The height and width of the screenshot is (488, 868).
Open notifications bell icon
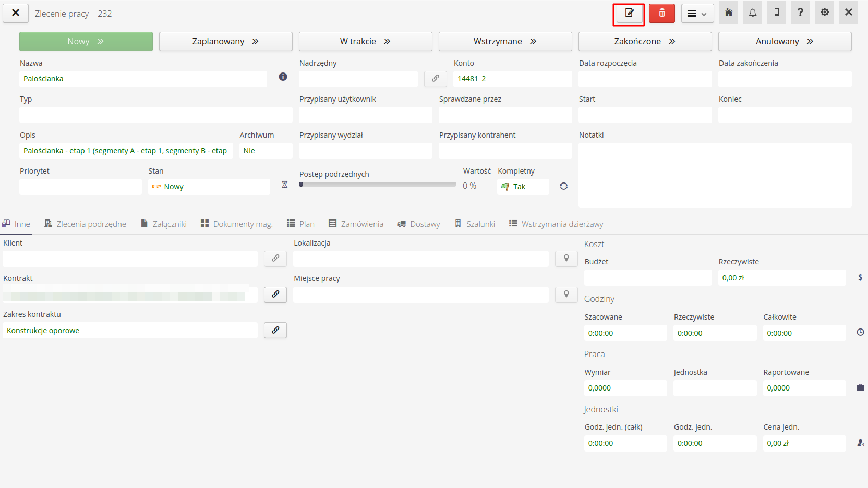coord(752,12)
